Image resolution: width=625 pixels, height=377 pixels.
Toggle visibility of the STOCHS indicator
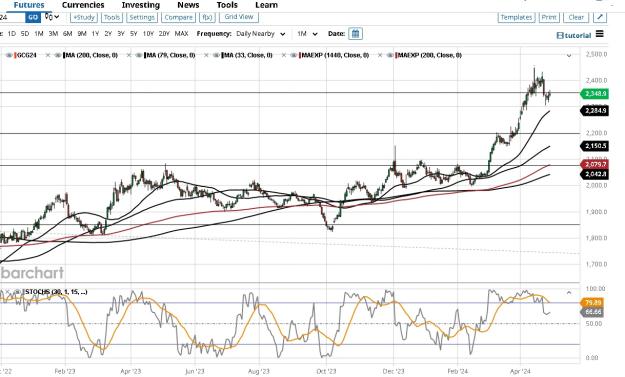18,292
